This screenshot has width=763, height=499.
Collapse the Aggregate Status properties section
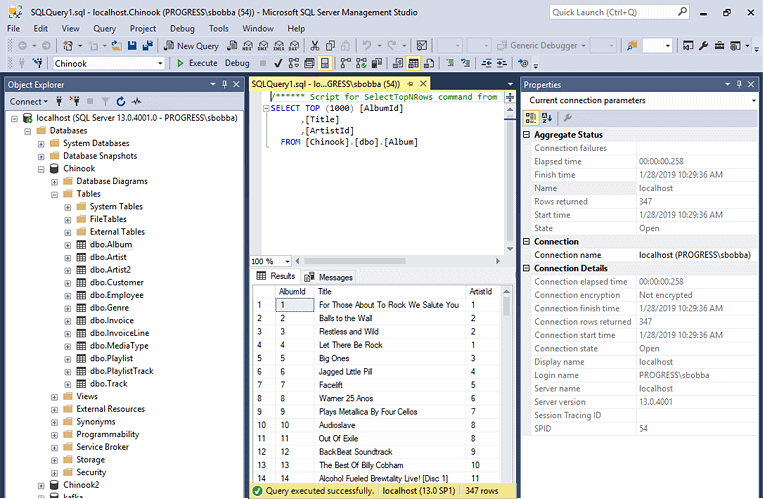(527, 134)
